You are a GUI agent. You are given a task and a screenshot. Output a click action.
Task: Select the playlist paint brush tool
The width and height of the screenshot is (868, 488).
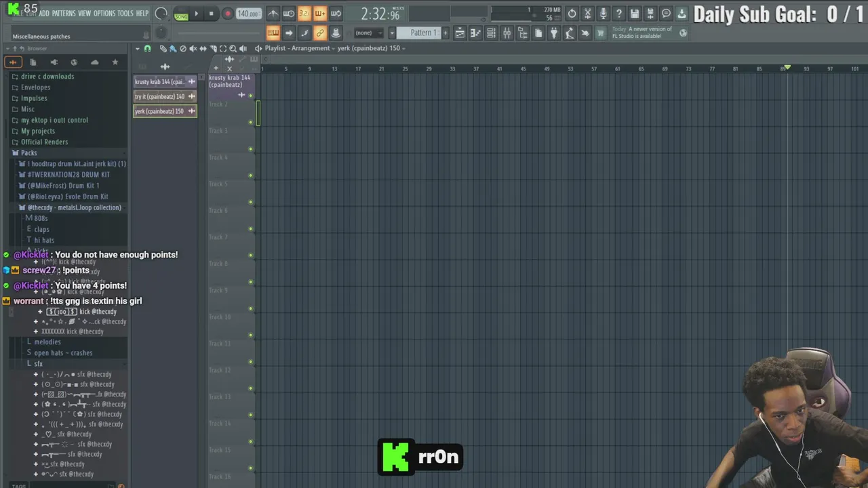pyautogui.click(x=172, y=49)
